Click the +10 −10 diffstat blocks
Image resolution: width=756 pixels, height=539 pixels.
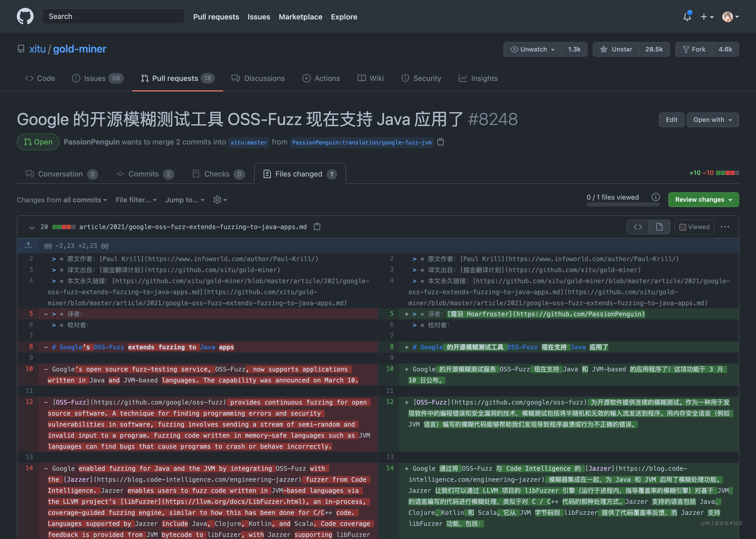tap(727, 173)
